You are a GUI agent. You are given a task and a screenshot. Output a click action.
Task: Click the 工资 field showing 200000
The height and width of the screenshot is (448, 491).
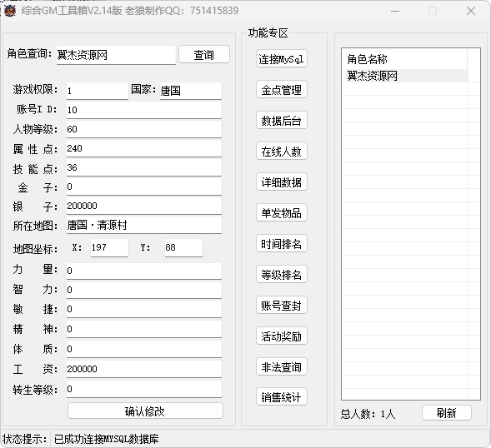(x=144, y=369)
